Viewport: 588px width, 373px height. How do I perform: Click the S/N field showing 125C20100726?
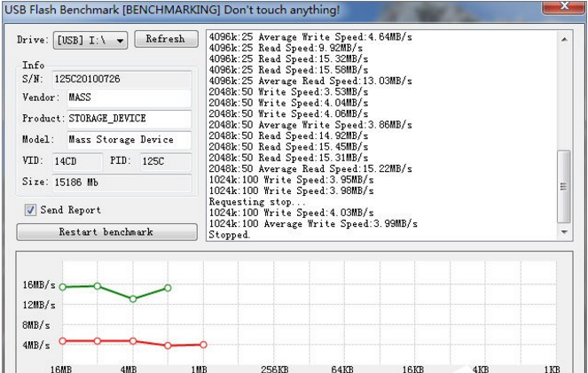coord(122,80)
